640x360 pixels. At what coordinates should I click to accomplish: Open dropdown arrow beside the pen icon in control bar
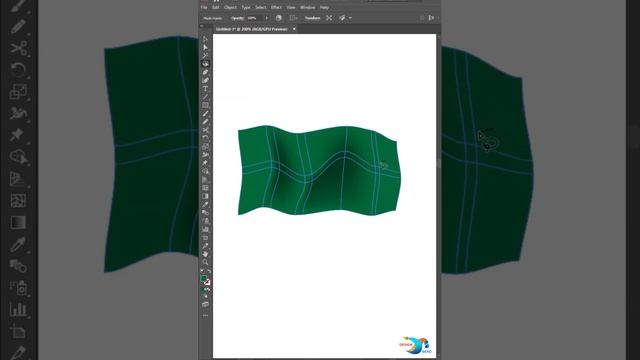pos(350,18)
